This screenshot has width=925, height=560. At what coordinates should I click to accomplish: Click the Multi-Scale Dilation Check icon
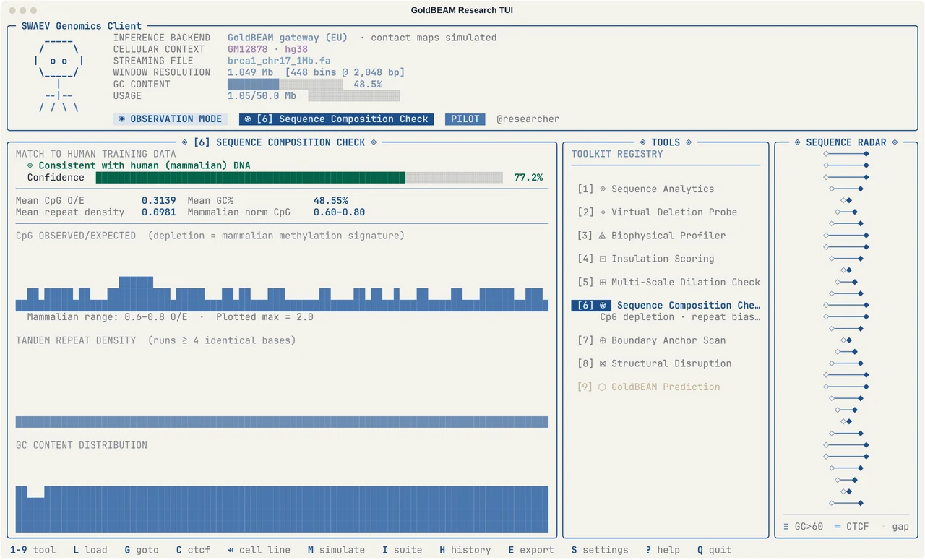(603, 282)
